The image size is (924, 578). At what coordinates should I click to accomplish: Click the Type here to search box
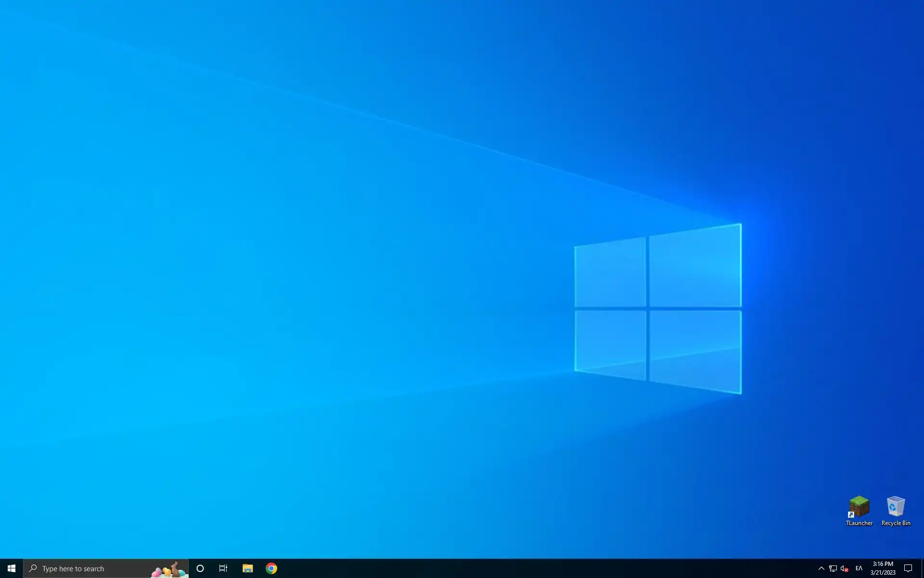91,568
